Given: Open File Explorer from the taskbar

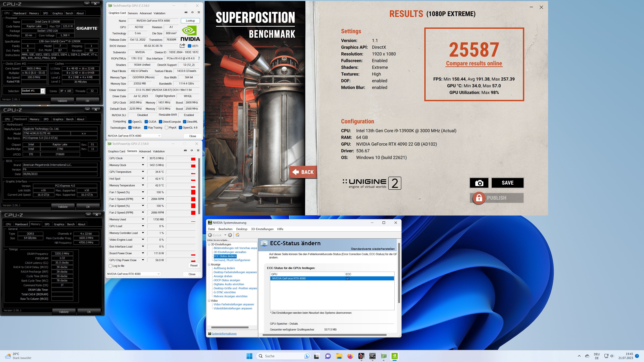Looking at the screenshot, I should [x=339, y=356].
